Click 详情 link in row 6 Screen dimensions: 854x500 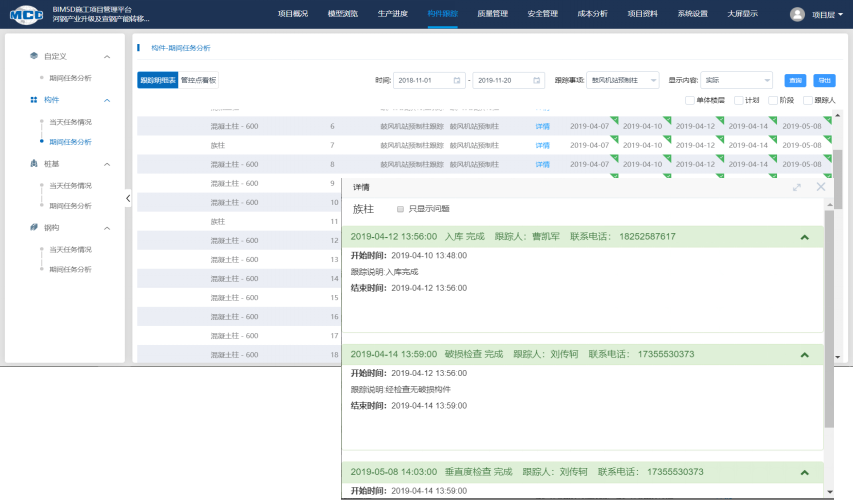pos(543,126)
